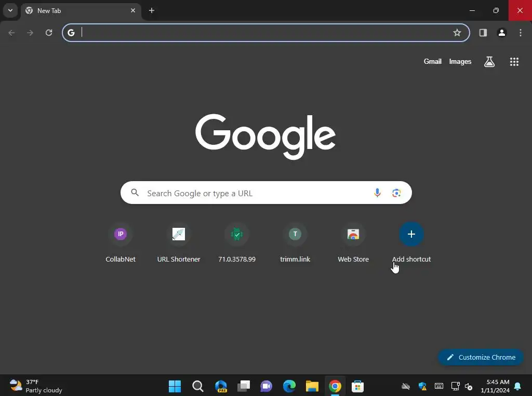
Task: Open the Google apps grid
Action: (x=514, y=62)
